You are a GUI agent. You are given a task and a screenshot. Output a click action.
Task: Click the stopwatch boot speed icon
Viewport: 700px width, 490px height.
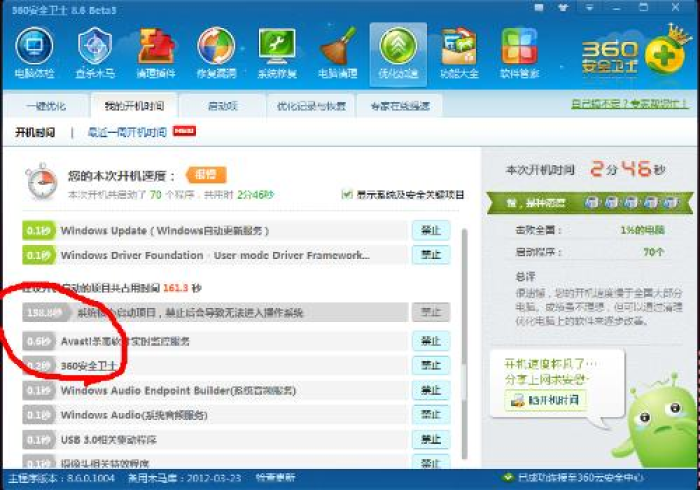coord(42,181)
